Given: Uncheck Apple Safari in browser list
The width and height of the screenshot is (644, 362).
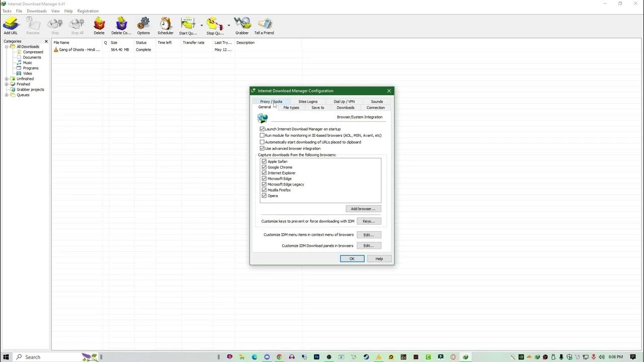Looking at the screenshot, I should [264, 161].
